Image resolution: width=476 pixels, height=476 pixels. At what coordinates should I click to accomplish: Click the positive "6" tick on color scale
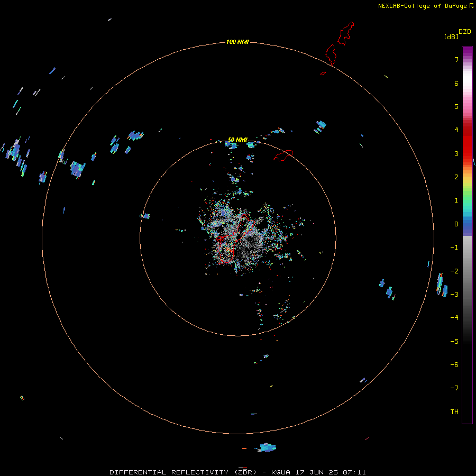click(x=456, y=83)
